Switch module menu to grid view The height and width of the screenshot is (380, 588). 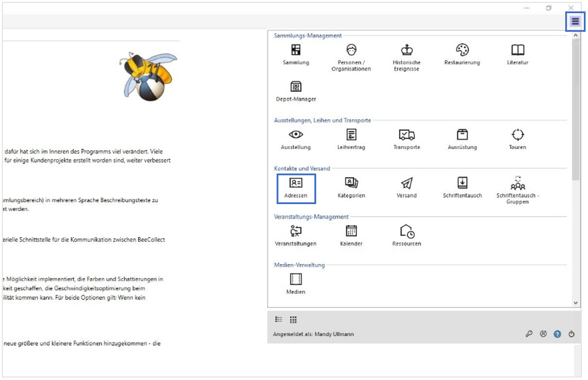coord(293,320)
